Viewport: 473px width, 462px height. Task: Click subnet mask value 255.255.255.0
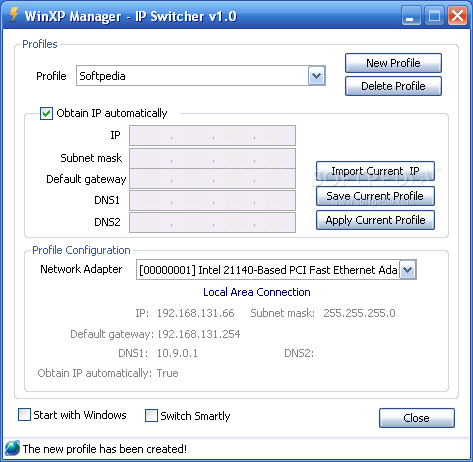[359, 313]
